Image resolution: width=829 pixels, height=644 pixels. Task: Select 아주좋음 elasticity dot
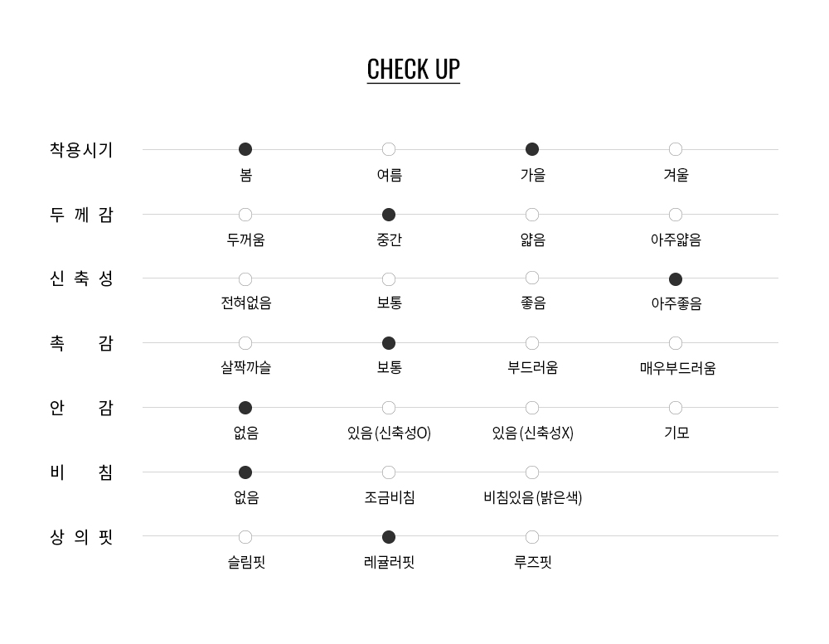[x=676, y=279]
